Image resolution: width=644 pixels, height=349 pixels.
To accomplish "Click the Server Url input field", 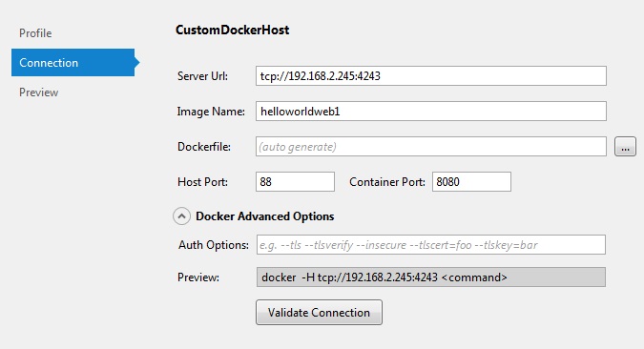I will [431, 76].
